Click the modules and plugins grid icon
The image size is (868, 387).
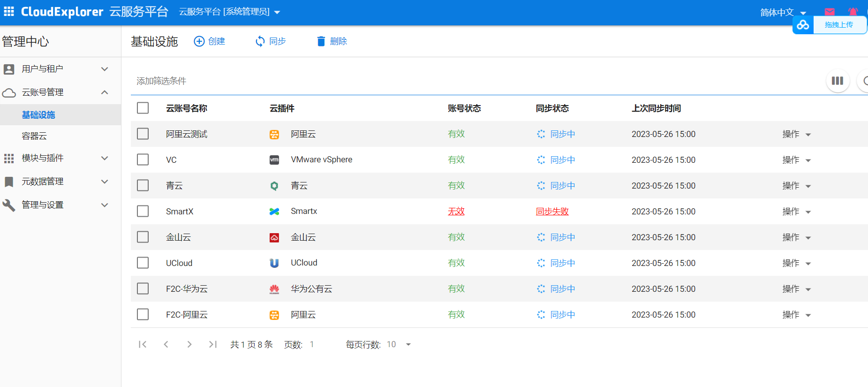[x=9, y=158]
